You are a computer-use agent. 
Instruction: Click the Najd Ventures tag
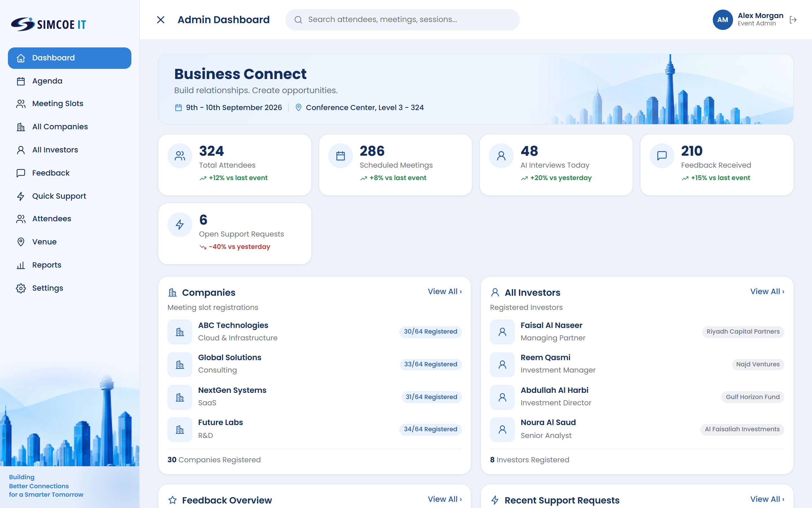coord(758,365)
